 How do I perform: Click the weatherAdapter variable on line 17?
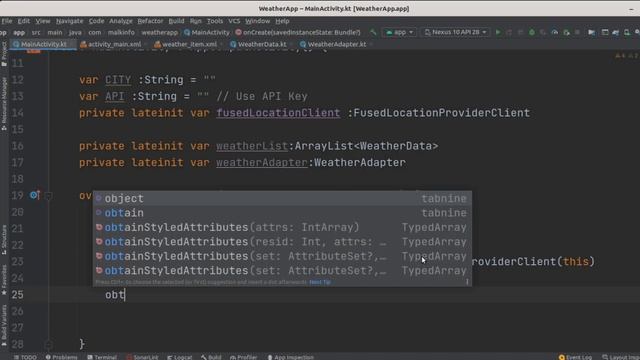[x=262, y=162]
